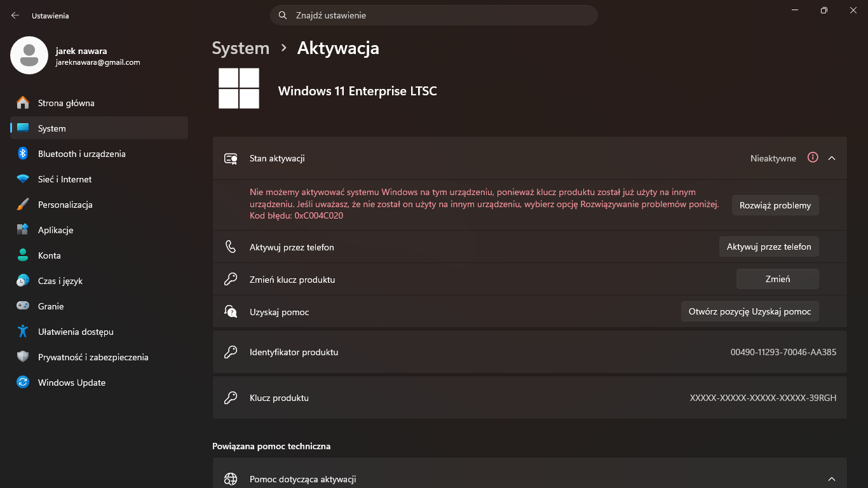Click the Zmień button
The height and width of the screenshot is (488, 868).
778,279
